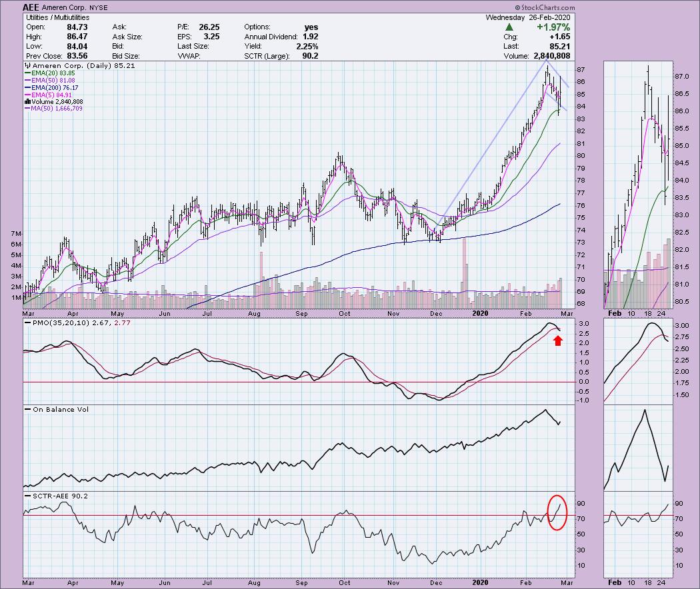This screenshot has width=700, height=589.
Task: Click the AEE ticker symbol in the header
Action: coord(31,7)
